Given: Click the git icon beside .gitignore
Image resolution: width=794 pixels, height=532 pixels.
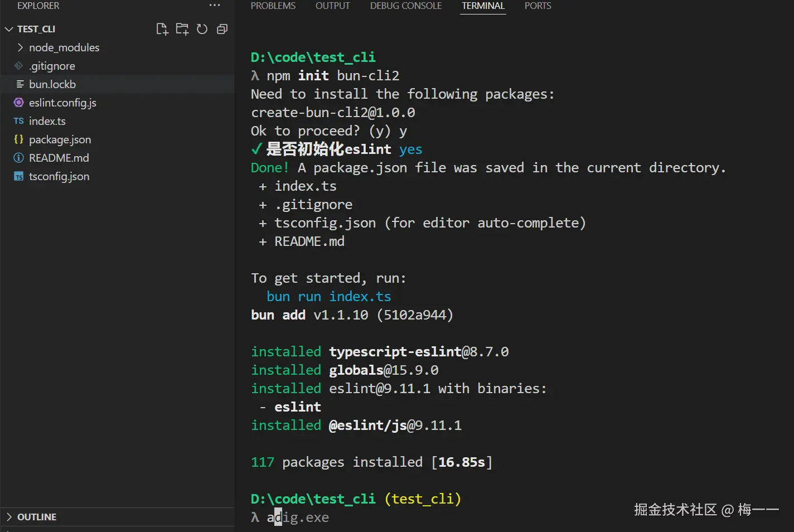Looking at the screenshot, I should pyautogui.click(x=18, y=66).
